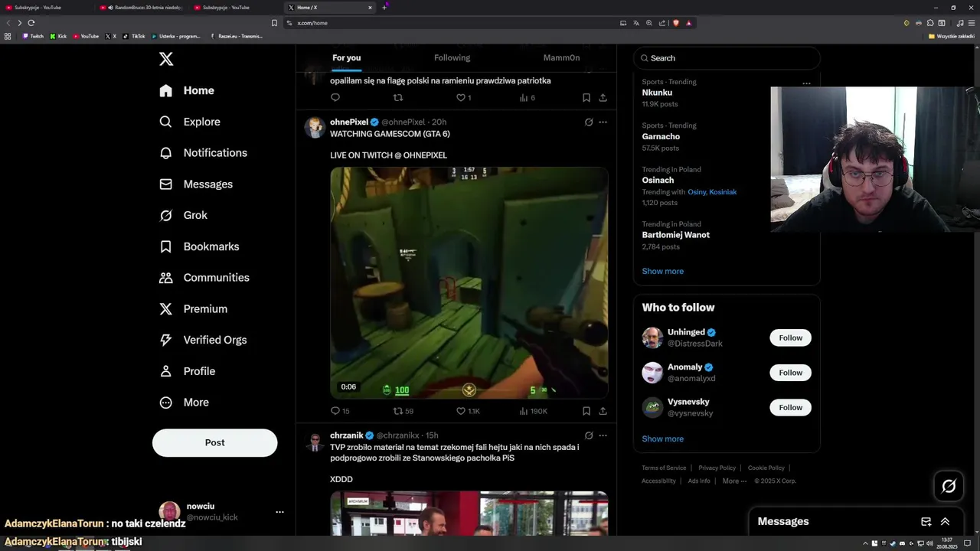The image size is (980, 551).
Task: Open the Twitch bookmark
Action: [33, 36]
